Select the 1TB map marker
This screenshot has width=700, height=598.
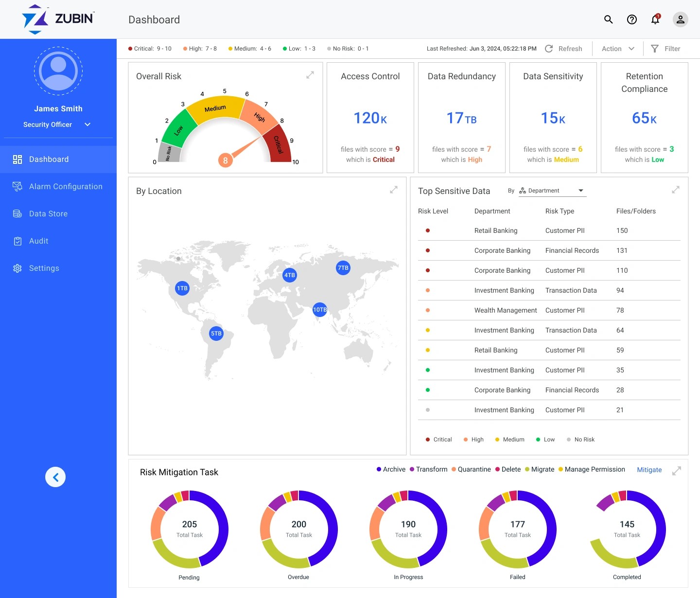point(182,288)
